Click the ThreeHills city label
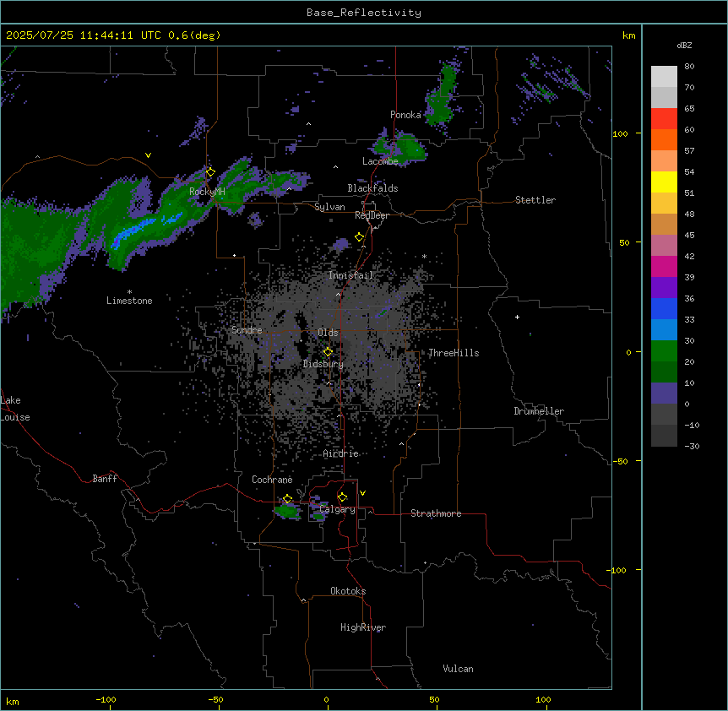This screenshot has width=728, height=711. point(454,353)
